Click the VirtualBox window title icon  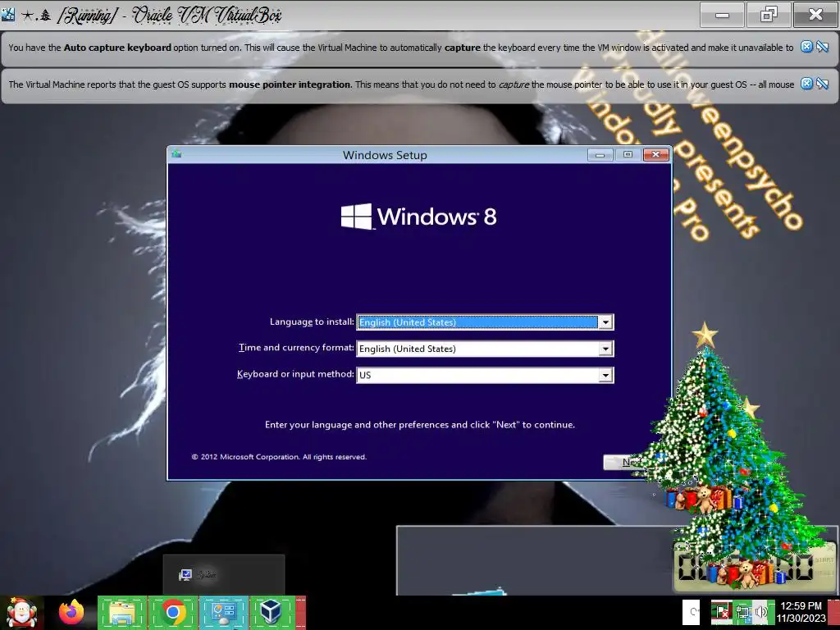click(8, 14)
